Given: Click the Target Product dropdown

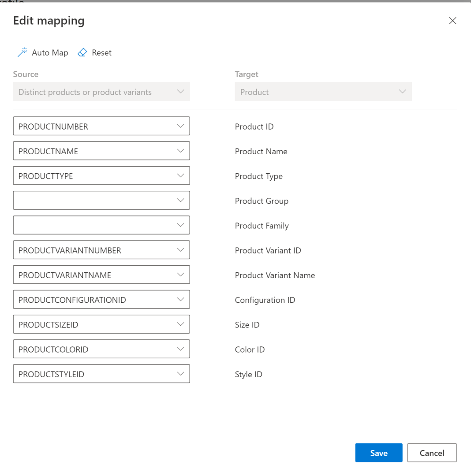Looking at the screenshot, I should click(x=323, y=92).
